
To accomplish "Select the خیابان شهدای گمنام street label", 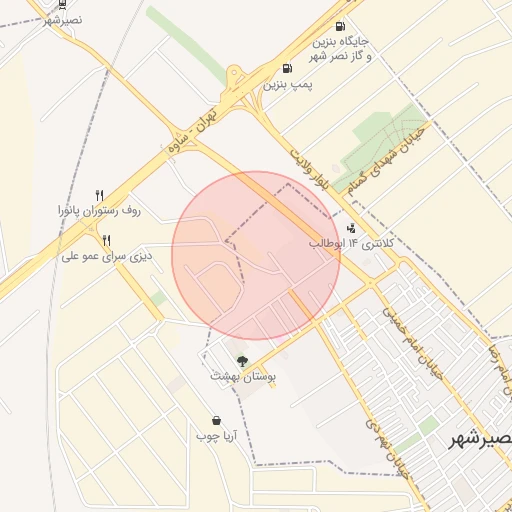I will [385, 161].
